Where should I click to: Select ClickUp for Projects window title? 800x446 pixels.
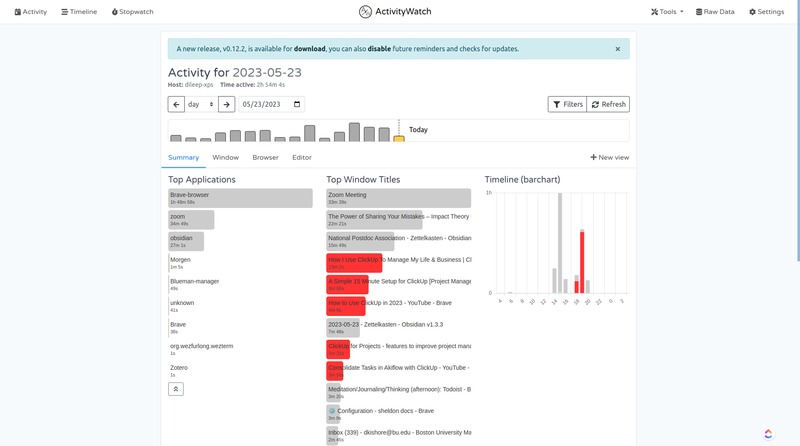398,349
